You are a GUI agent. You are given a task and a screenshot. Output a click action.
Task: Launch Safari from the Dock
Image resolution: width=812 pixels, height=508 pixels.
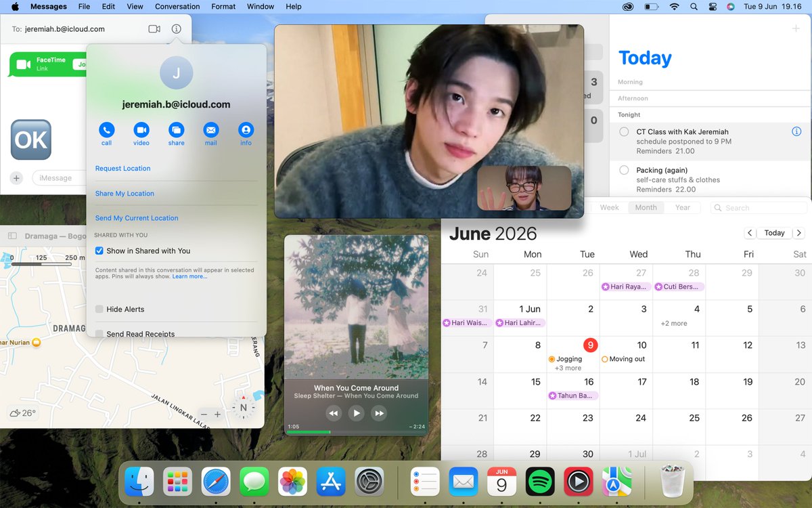[x=216, y=482]
